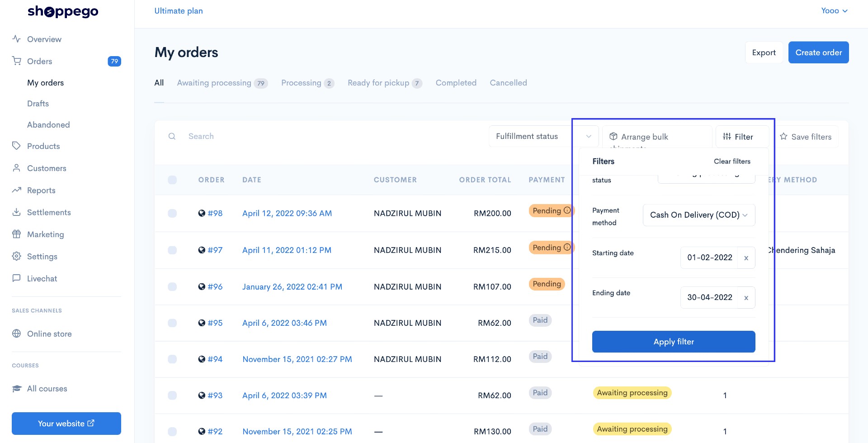Click the Clear filters link
The height and width of the screenshot is (443, 868).
point(732,161)
